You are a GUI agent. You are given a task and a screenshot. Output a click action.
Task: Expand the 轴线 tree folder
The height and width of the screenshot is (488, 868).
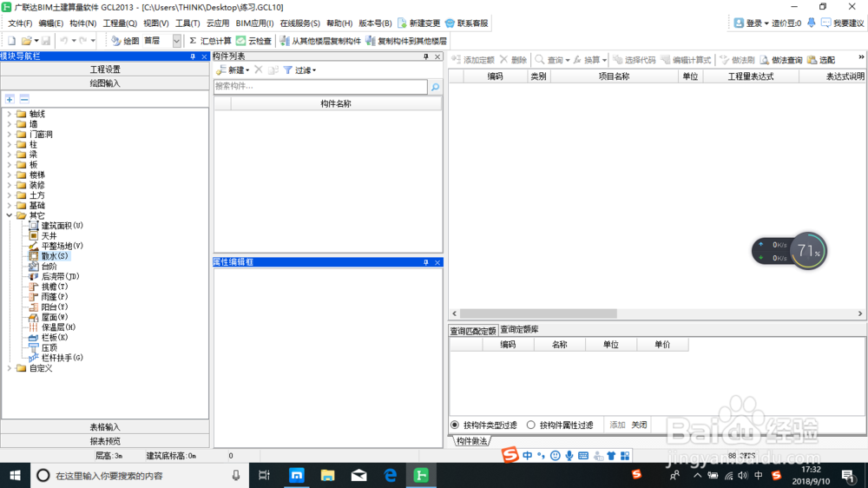click(x=9, y=114)
